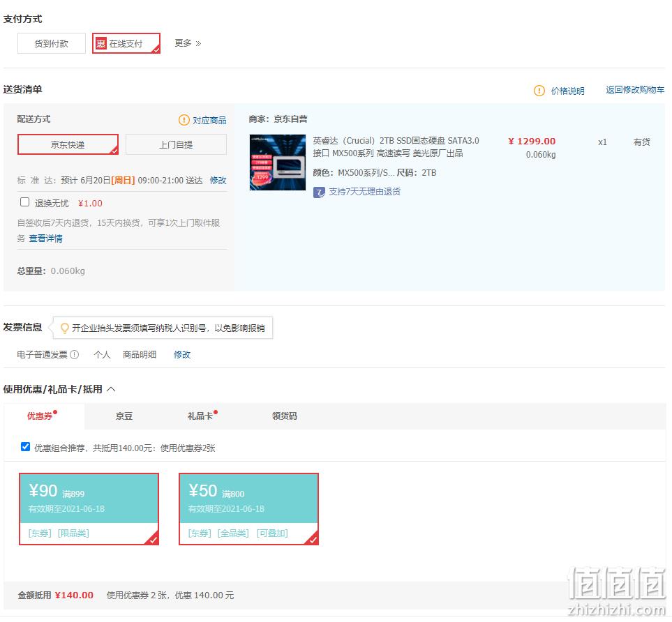Open 查看详情 for return service

[x=45, y=238]
